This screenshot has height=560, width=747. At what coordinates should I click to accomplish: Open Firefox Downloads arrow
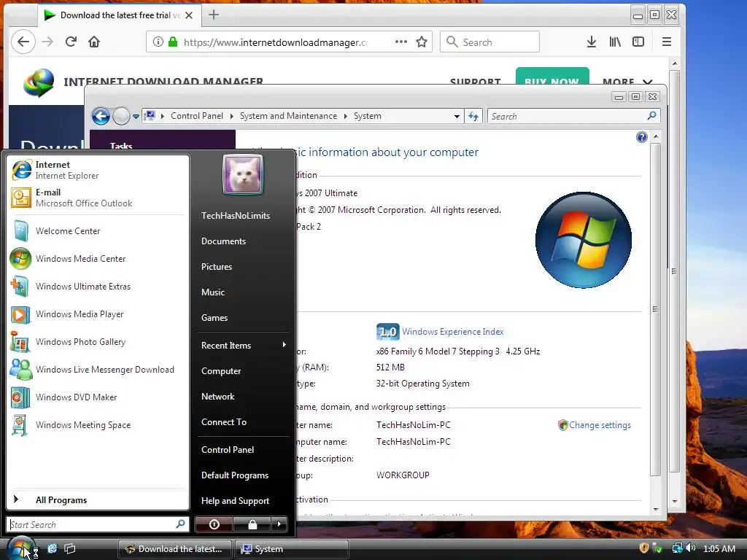tap(591, 42)
